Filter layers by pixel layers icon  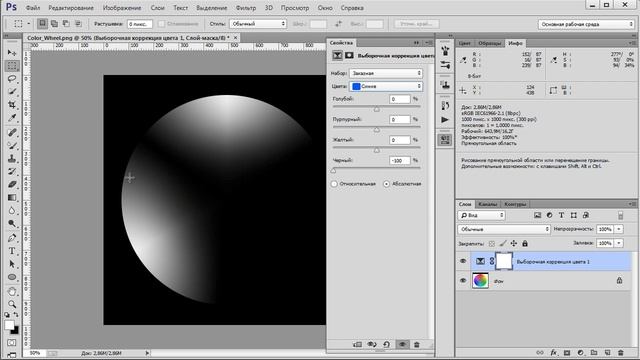coord(537,215)
